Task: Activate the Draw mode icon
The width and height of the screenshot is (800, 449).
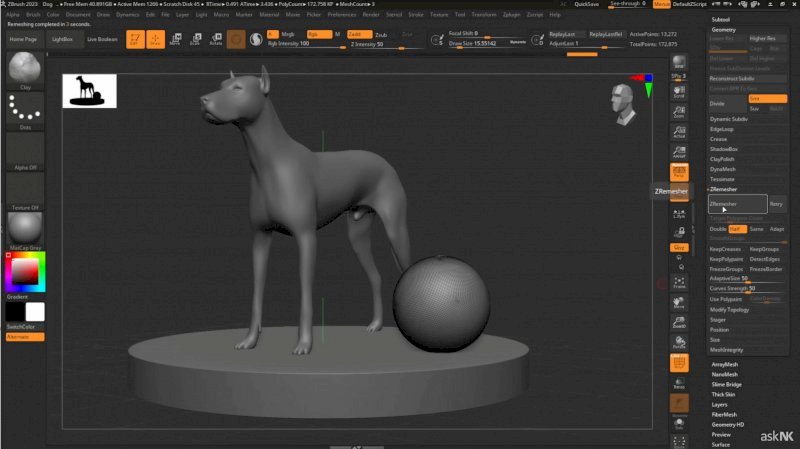Action: 155,39
